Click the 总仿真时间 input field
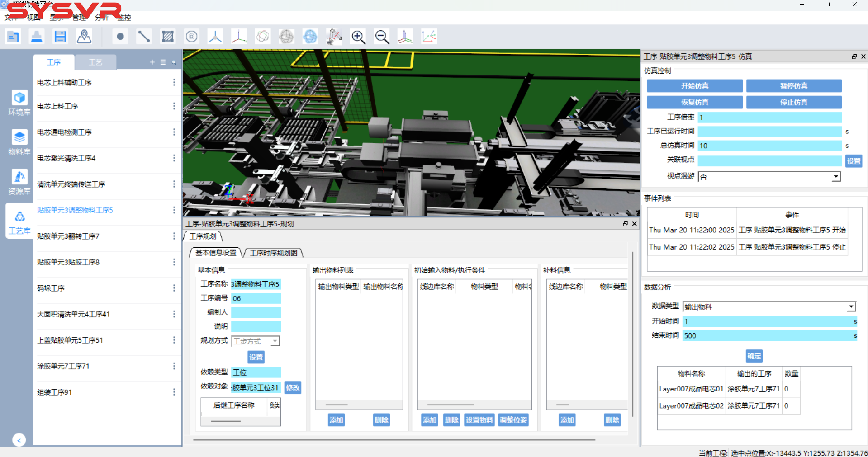 click(769, 146)
